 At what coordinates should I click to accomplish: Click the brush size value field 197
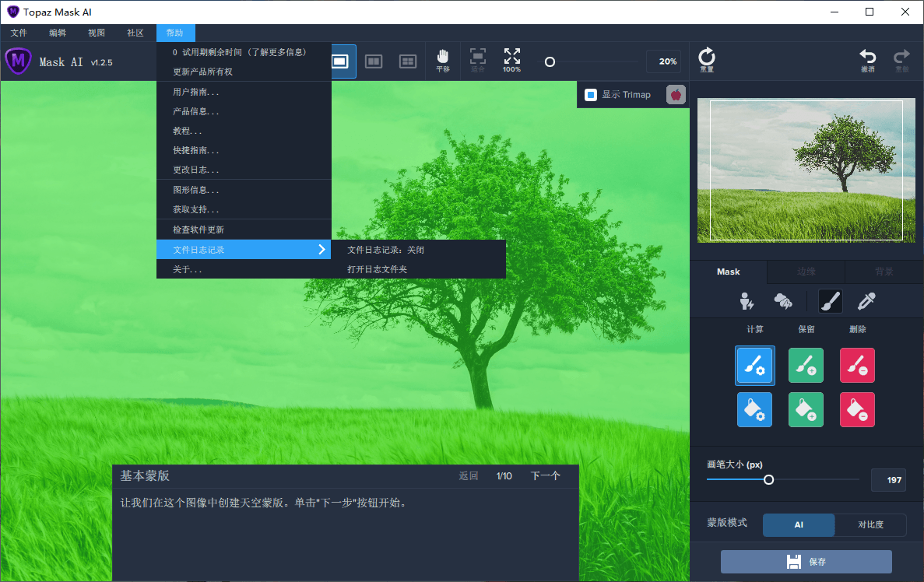(x=889, y=480)
